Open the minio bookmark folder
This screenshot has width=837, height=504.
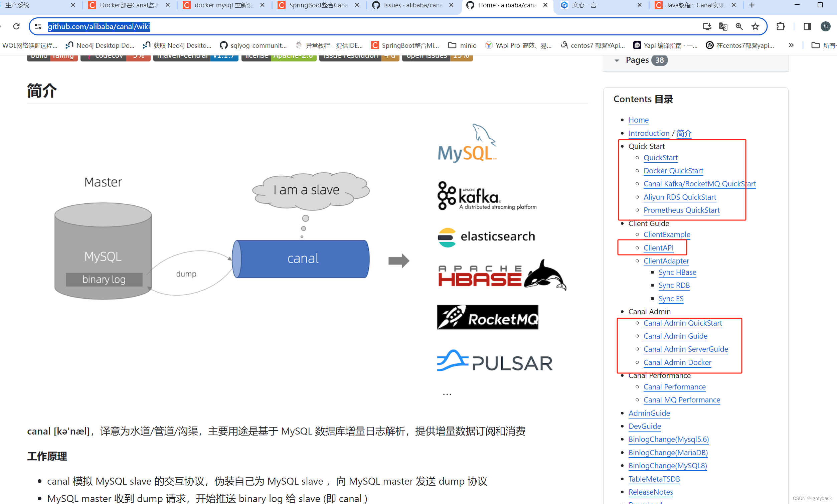(x=463, y=45)
